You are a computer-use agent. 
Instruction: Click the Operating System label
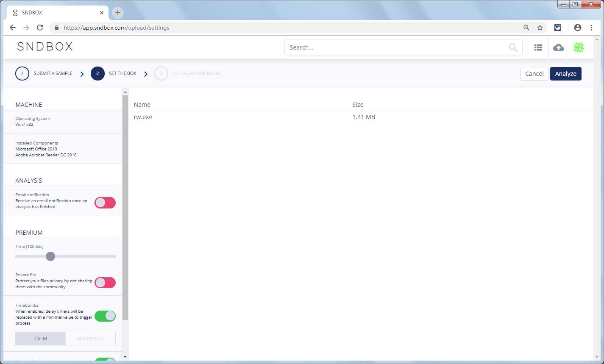(33, 119)
